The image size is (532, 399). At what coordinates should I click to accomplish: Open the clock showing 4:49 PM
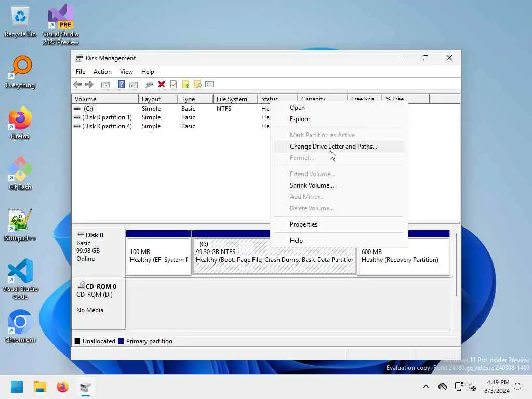tap(497, 387)
